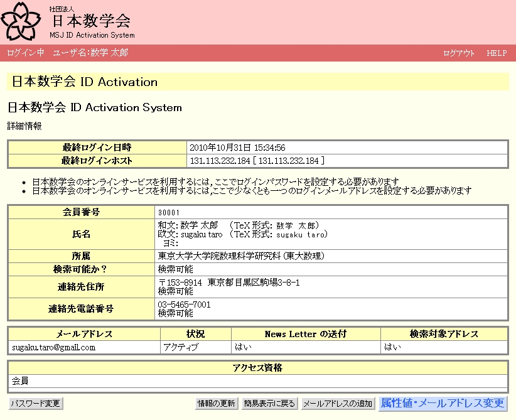Click 属性値・メールアドレス変更 button
This screenshot has height=420, width=516.
(442, 403)
